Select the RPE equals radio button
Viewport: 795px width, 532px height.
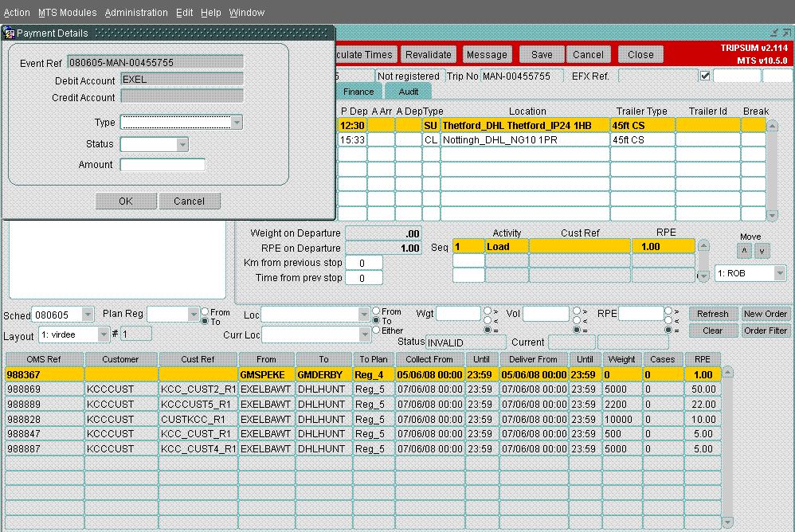(x=668, y=330)
